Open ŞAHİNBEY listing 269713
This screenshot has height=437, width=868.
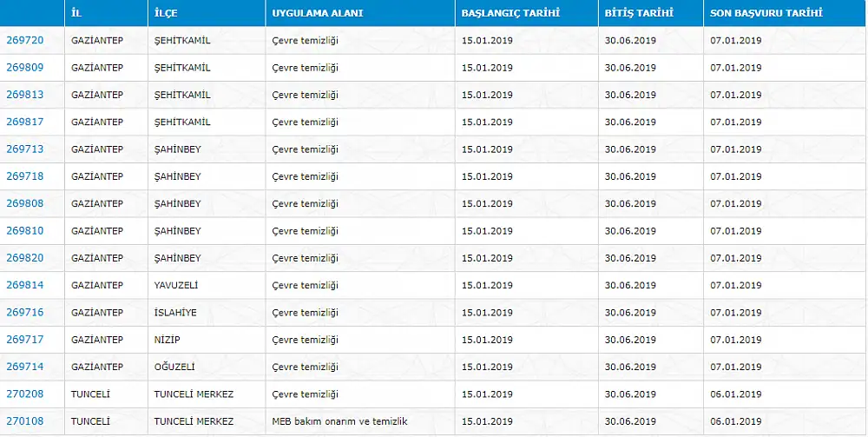tap(25, 149)
